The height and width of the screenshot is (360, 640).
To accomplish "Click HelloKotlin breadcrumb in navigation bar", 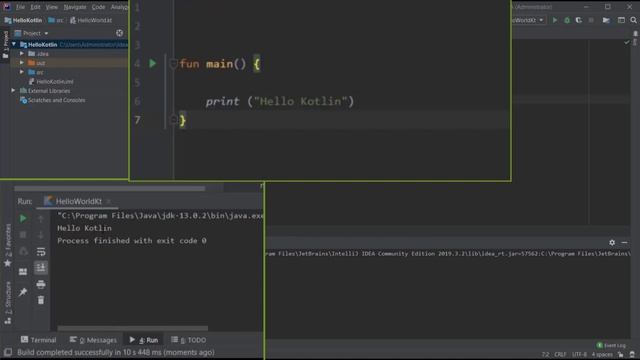I will [23, 20].
